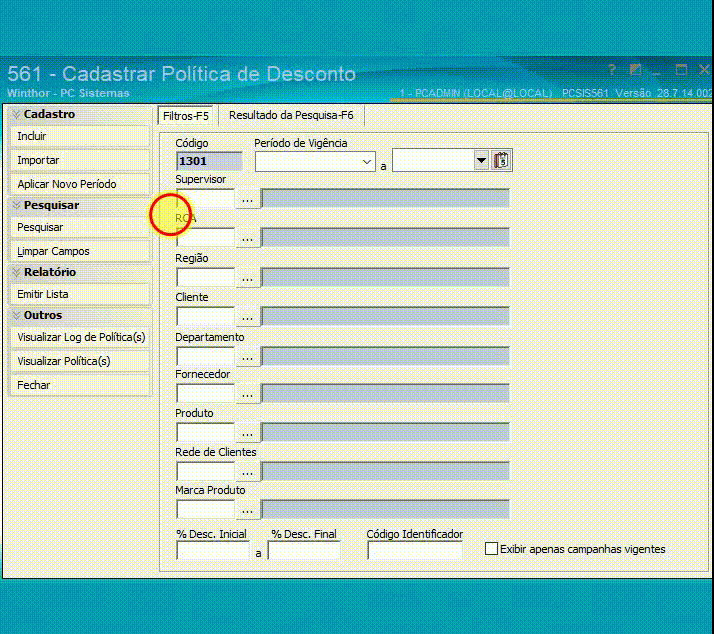Viewport: 714px width, 634px height.
Task: Focus the Produto code input field
Action: [205, 433]
